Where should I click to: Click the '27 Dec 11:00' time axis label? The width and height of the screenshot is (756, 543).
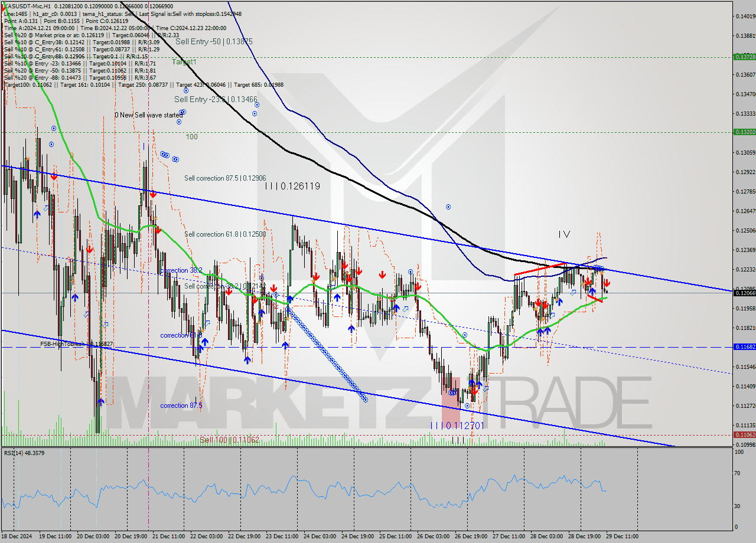click(x=509, y=537)
